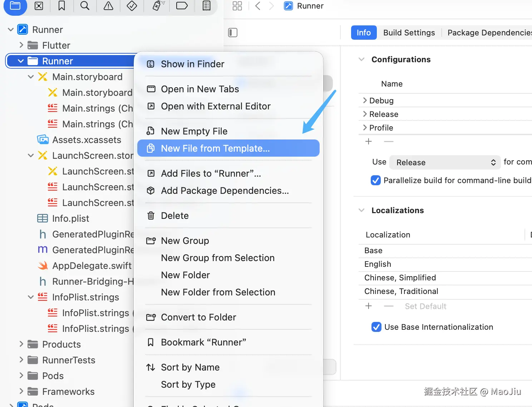Open the Breakpoint navigator icon
The height and width of the screenshot is (407, 532).
click(182, 6)
